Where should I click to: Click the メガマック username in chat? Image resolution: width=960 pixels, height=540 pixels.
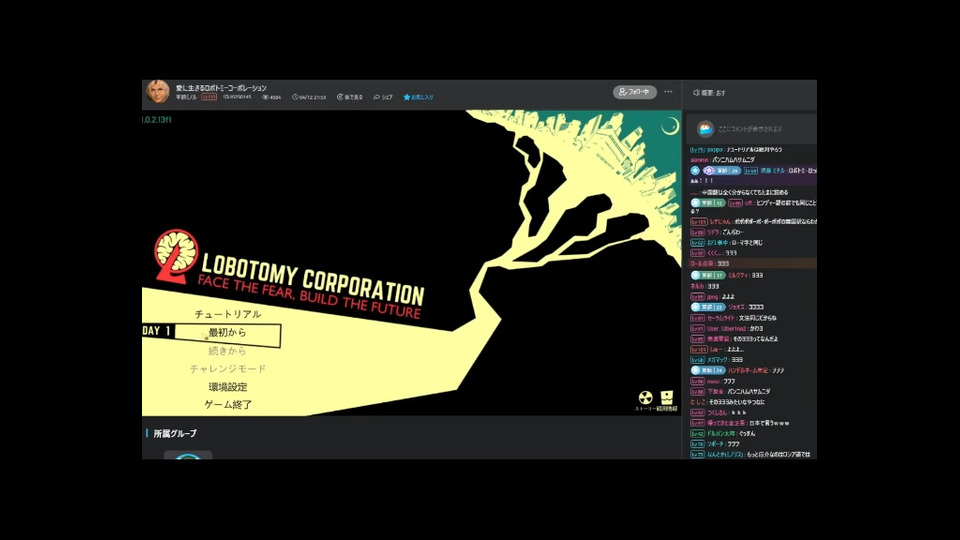click(717, 360)
